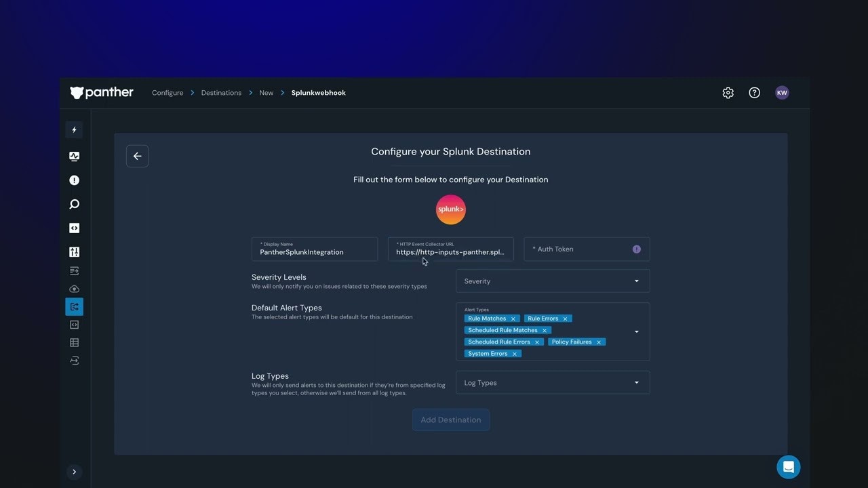Open the Log Types dropdown
The image size is (868, 488).
point(553,383)
